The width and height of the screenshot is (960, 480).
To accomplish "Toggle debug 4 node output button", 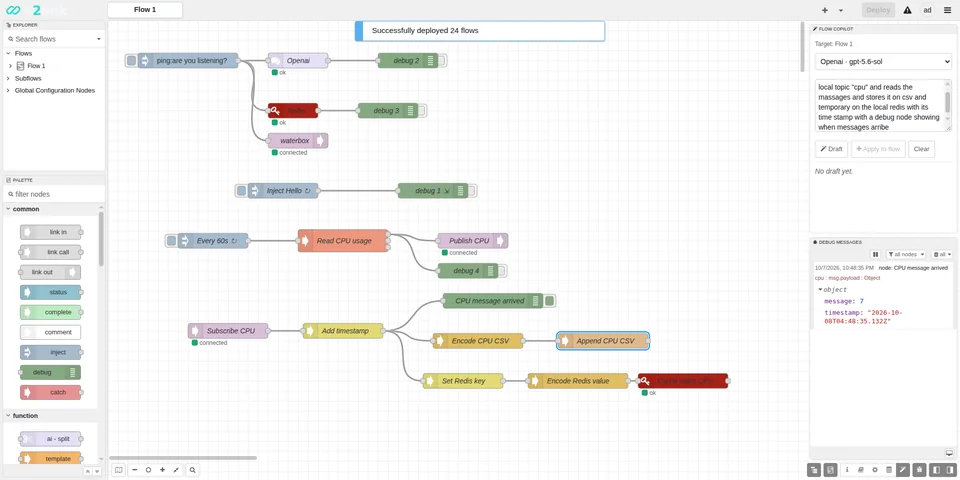I will point(503,271).
